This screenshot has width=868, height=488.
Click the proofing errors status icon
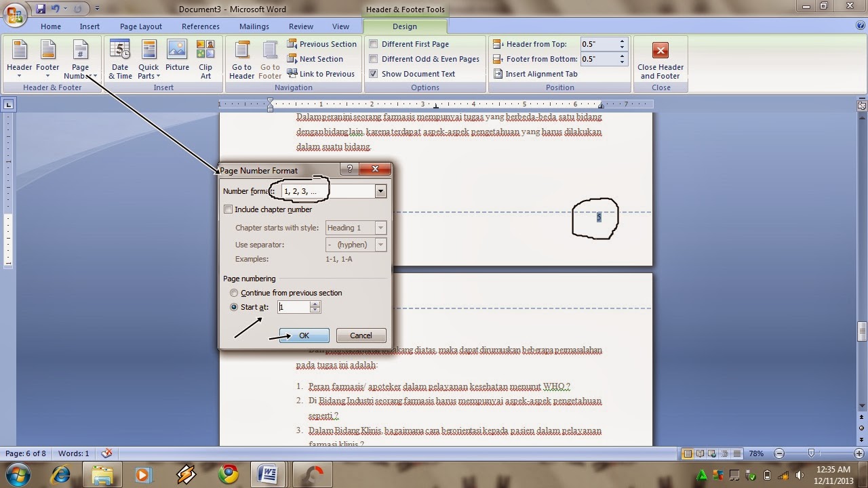pos(106,453)
